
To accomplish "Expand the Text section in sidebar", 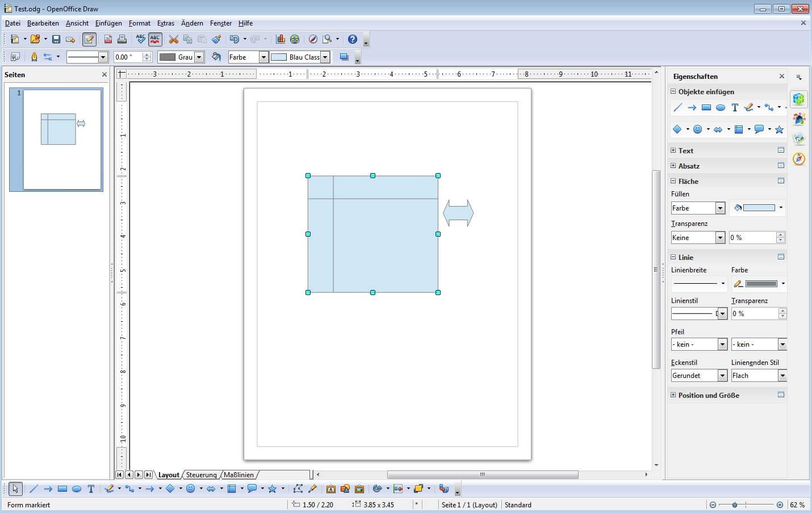I will click(x=673, y=150).
